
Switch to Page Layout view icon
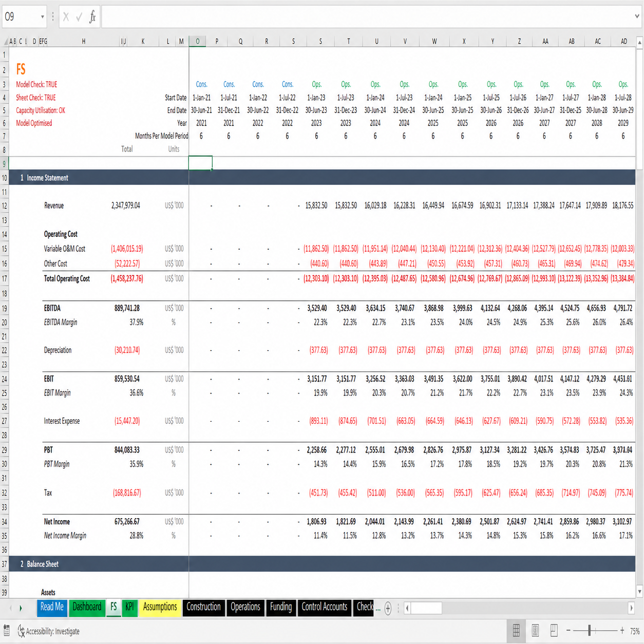(x=535, y=631)
